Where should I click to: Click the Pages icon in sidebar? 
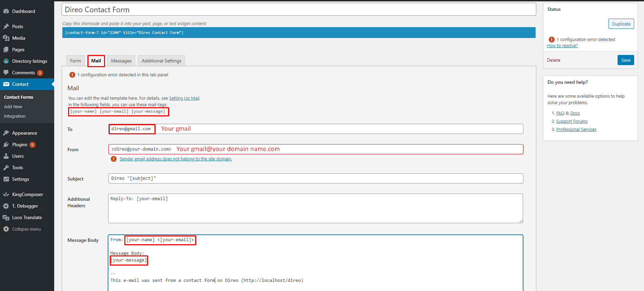click(x=6, y=50)
